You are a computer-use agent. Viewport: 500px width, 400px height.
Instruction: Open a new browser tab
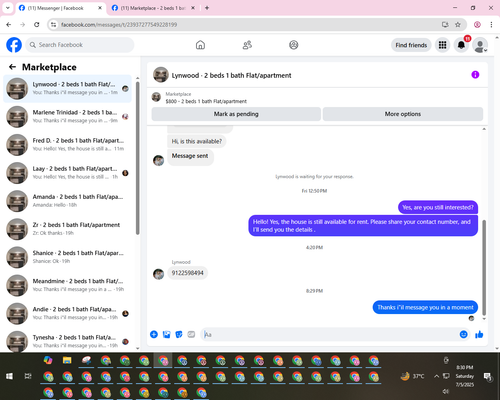coord(207,8)
